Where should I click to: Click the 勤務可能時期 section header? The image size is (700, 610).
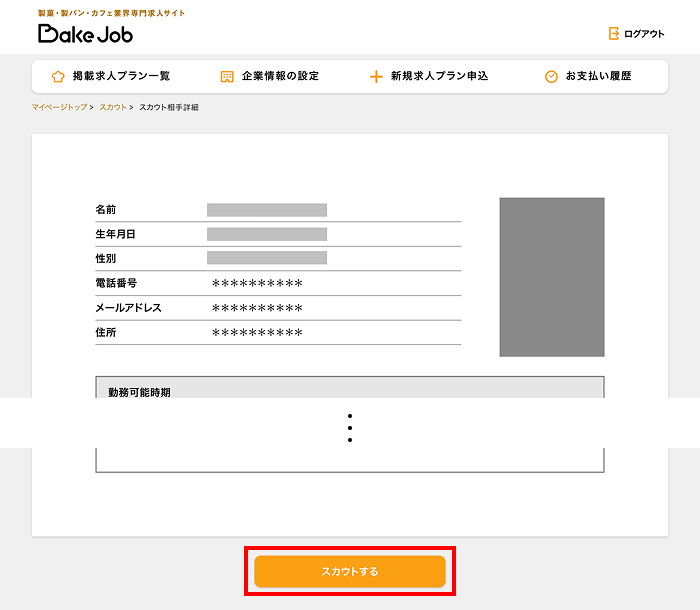[140, 392]
